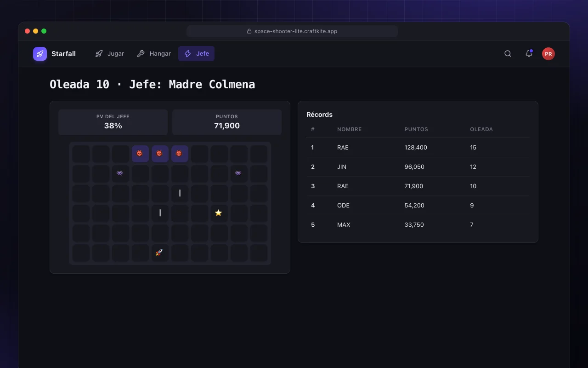Click the Oleada column header
The image size is (588, 368).
click(x=481, y=129)
